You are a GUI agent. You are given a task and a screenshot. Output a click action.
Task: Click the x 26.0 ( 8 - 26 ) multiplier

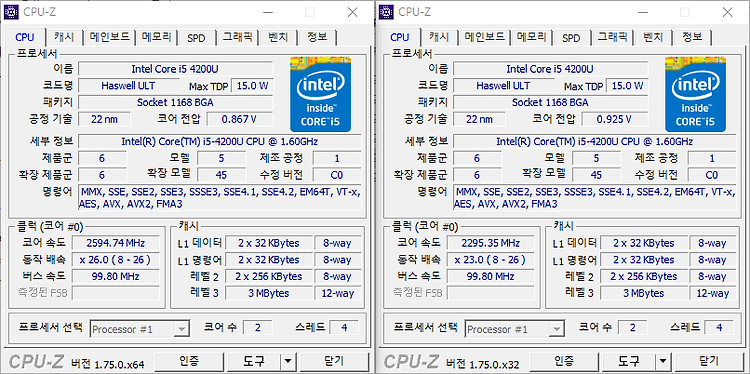[115, 260]
